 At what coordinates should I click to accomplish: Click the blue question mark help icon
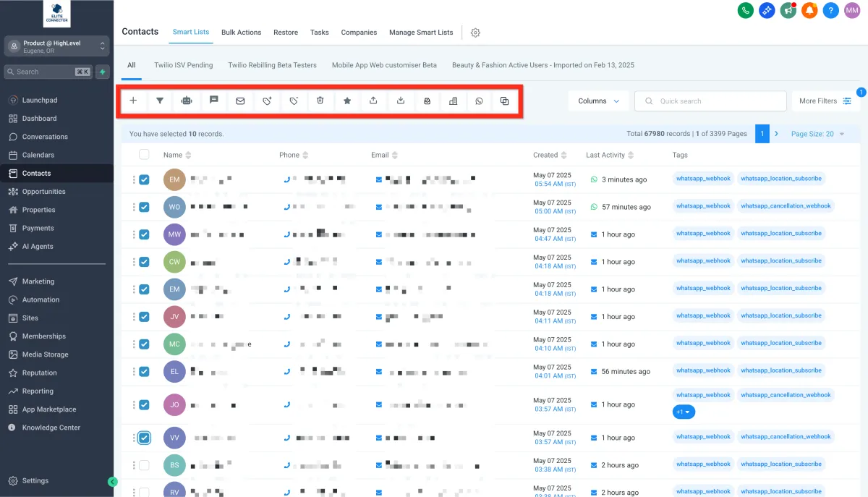(x=831, y=10)
